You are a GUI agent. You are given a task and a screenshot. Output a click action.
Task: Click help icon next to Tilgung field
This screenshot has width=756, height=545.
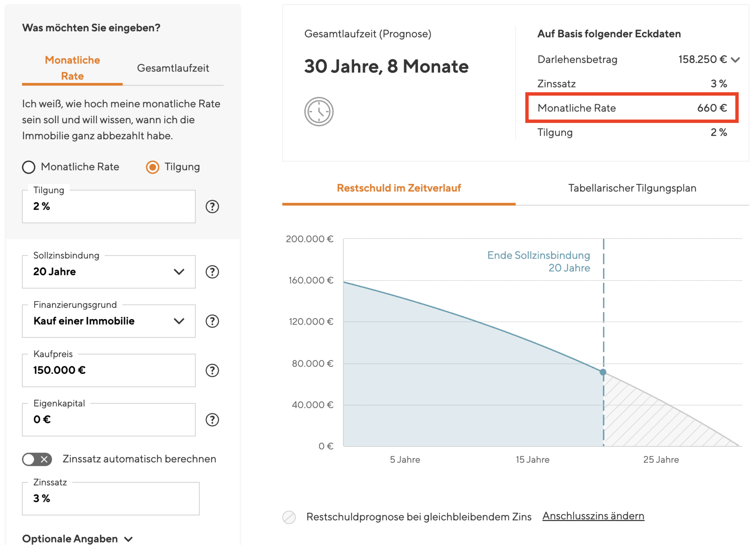pyautogui.click(x=212, y=207)
